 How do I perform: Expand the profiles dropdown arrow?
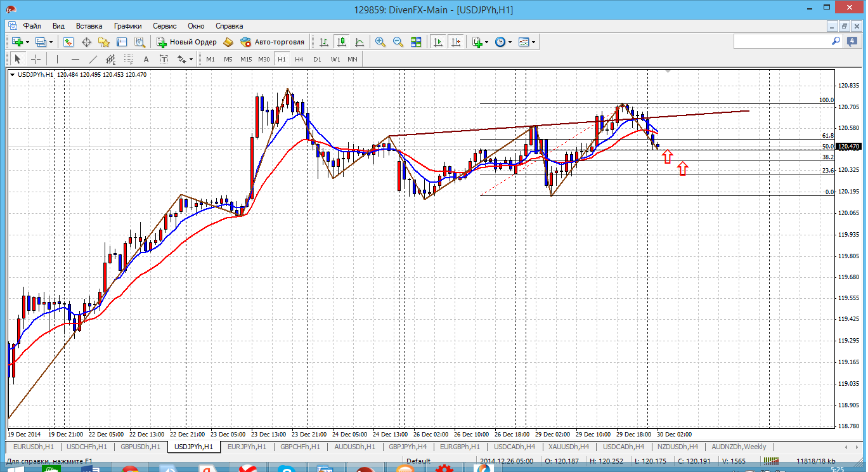(x=51, y=43)
